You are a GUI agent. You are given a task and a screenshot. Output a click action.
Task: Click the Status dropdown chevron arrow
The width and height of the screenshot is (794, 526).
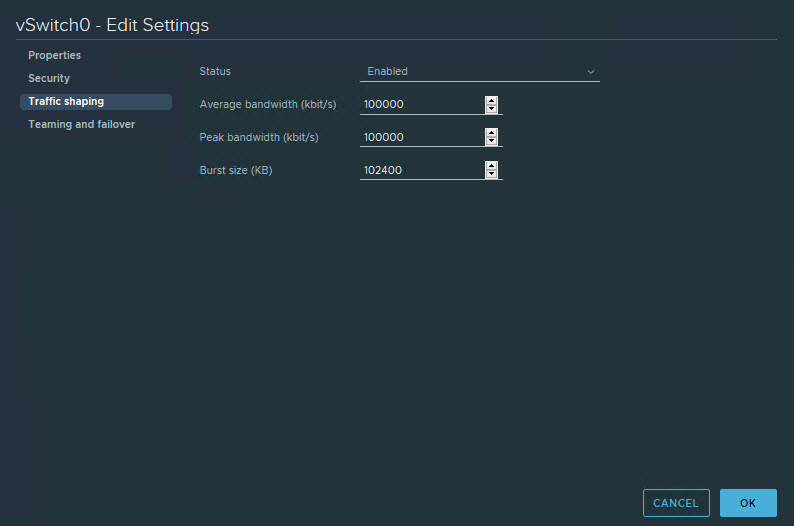click(591, 72)
